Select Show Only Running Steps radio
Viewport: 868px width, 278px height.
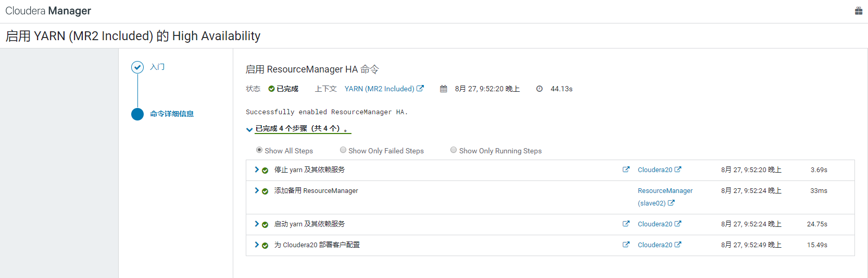tap(454, 150)
